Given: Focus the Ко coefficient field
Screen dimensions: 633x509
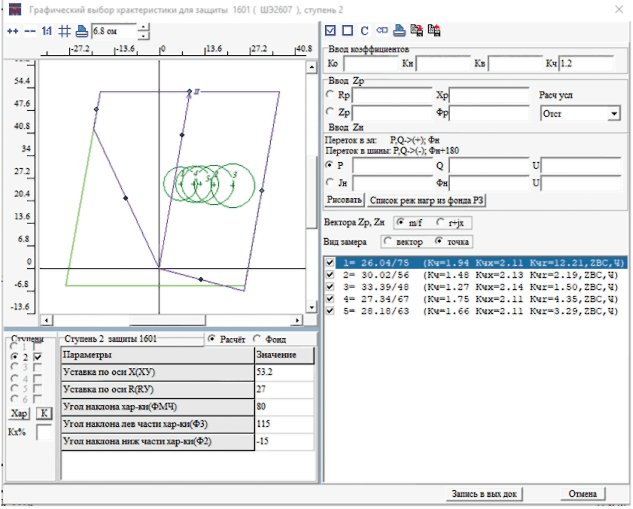Looking at the screenshot, I should tap(371, 63).
